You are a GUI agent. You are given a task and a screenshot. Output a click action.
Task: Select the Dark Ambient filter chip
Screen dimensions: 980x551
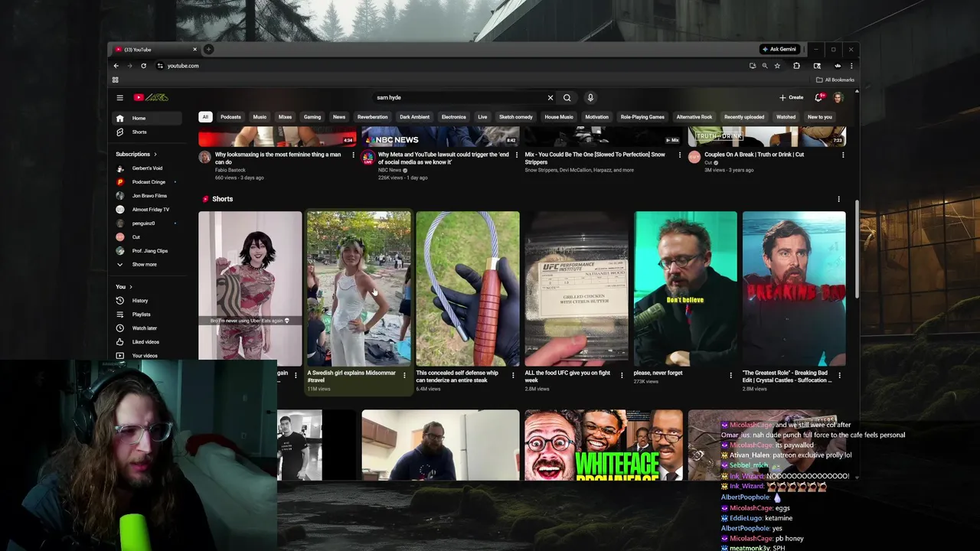414,117
